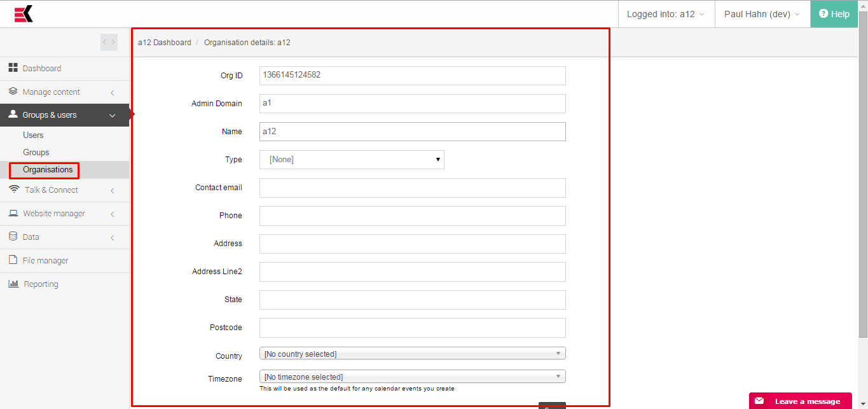Click the Dashboard grid icon
Viewport: 868px width, 409px height.
tap(13, 67)
